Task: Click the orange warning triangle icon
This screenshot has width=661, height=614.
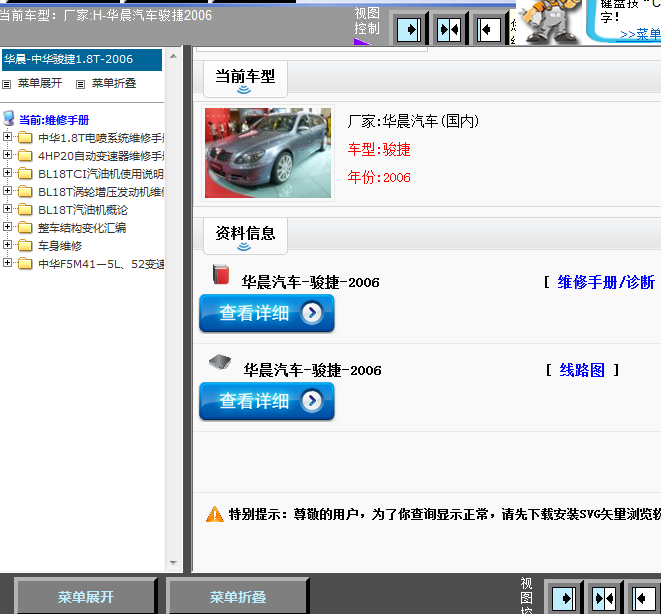Action: [x=215, y=514]
